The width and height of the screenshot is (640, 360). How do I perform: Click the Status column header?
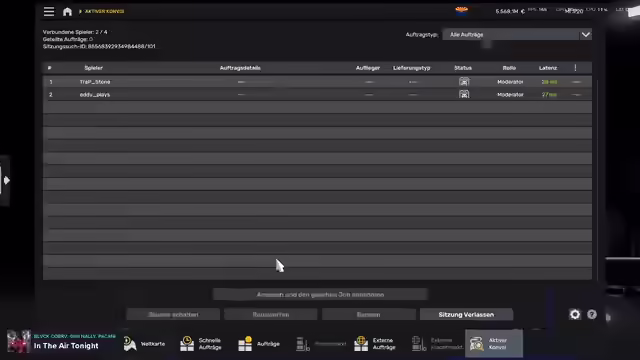point(463,68)
